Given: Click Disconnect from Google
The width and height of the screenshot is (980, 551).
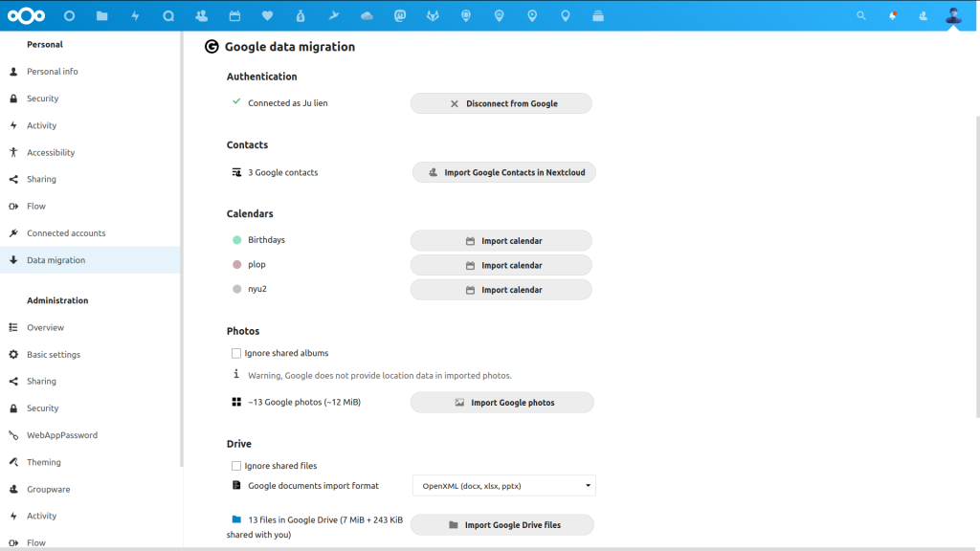Looking at the screenshot, I should click(501, 102).
